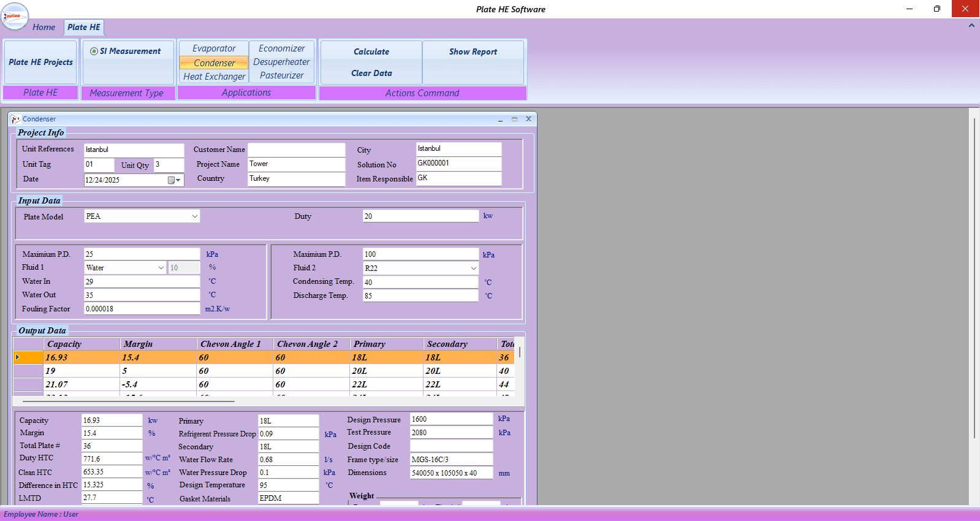980x521 pixels.
Task: Click the Water In temperature field
Action: point(142,282)
